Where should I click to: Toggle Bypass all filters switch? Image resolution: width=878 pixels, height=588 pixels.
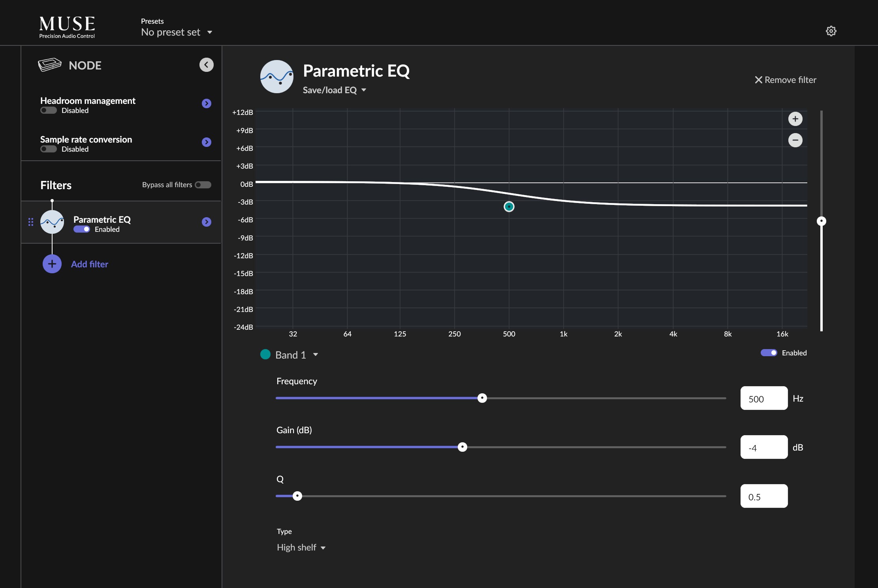click(203, 185)
